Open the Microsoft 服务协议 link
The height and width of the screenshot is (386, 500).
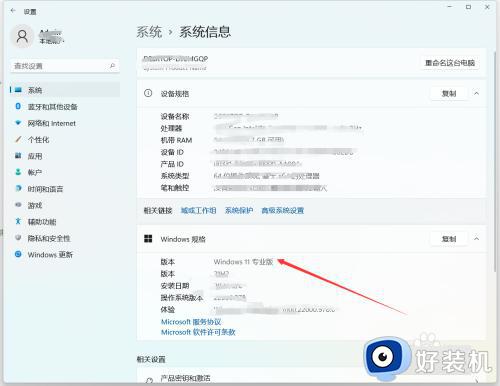(191, 322)
